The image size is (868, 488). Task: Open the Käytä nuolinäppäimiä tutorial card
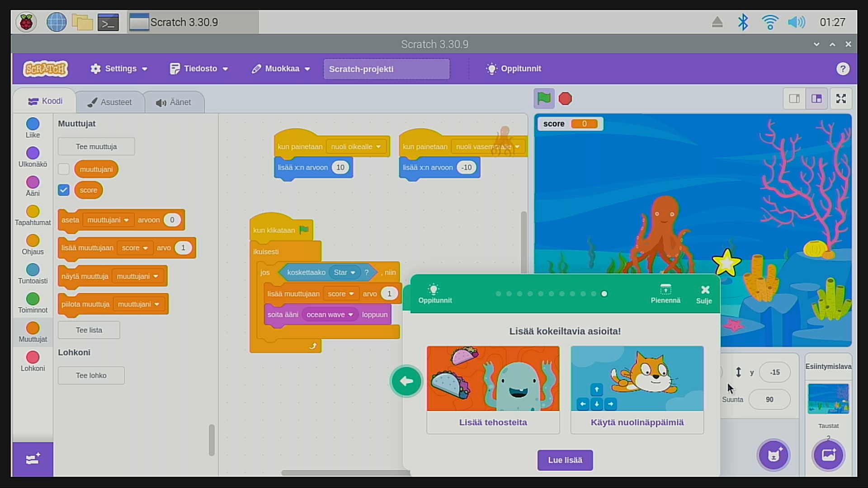pyautogui.click(x=637, y=390)
